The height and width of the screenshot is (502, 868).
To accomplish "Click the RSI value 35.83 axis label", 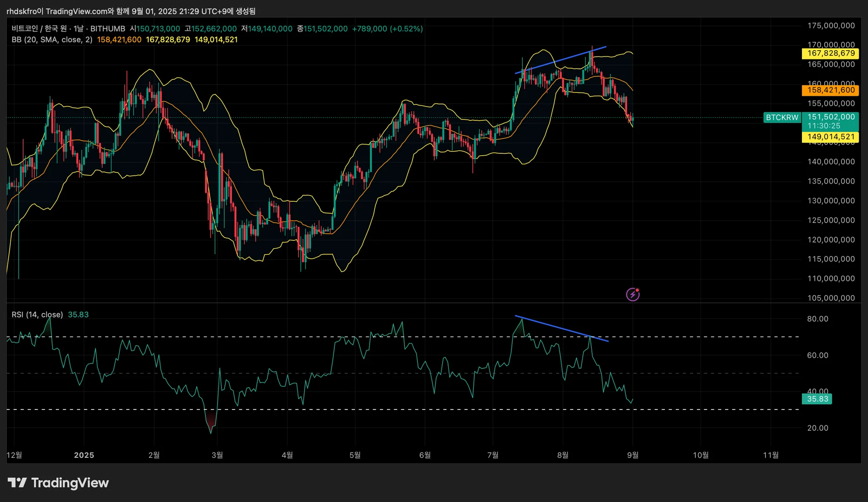I will (817, 399).
